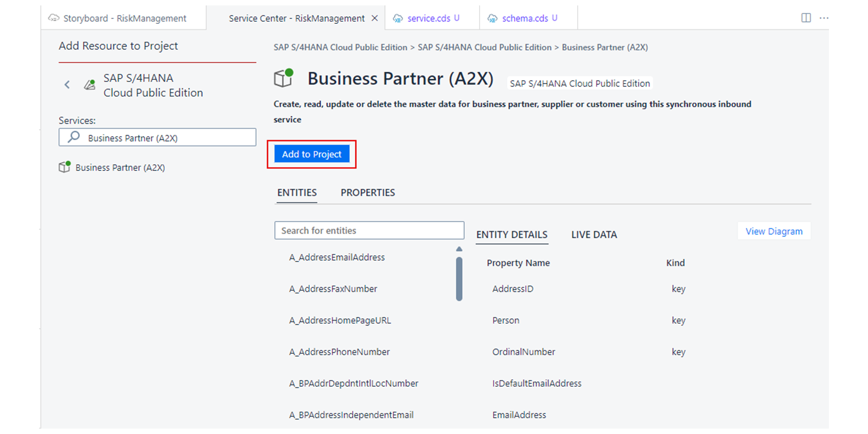Click the EmailAddress property name
The image size is (868, 434).
519,414
